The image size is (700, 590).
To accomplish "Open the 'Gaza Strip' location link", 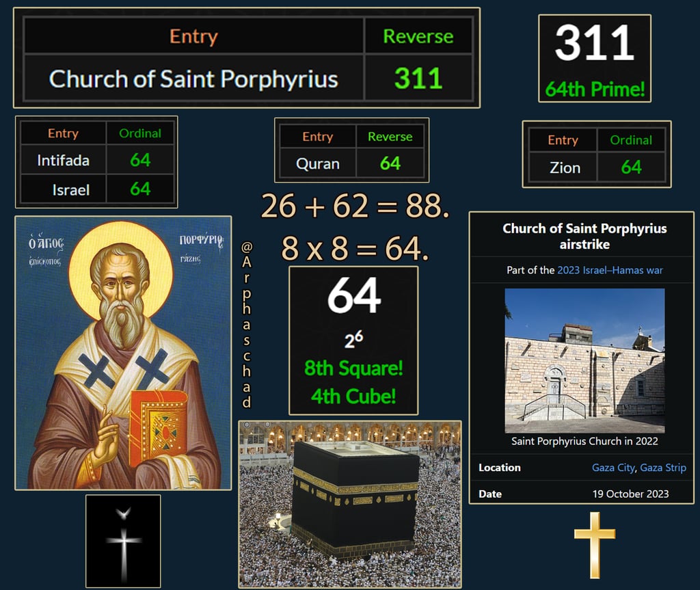I will [663, 468].
